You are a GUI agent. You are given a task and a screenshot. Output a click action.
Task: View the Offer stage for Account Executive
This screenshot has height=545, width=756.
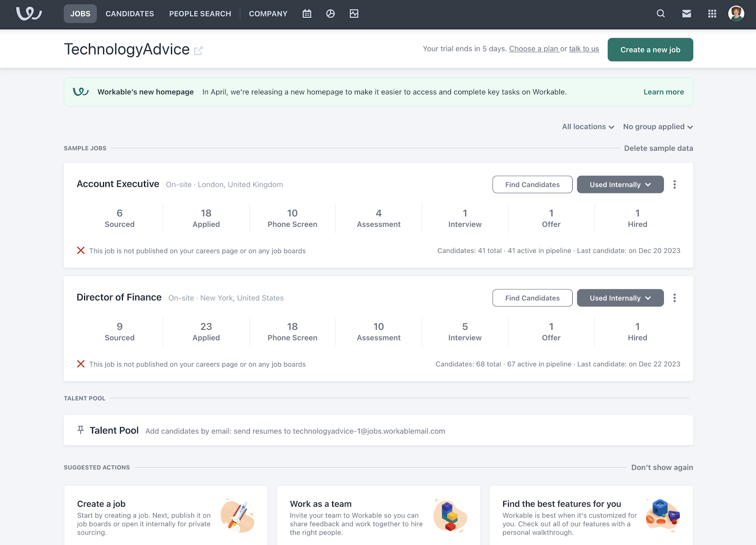coord(551,218)
